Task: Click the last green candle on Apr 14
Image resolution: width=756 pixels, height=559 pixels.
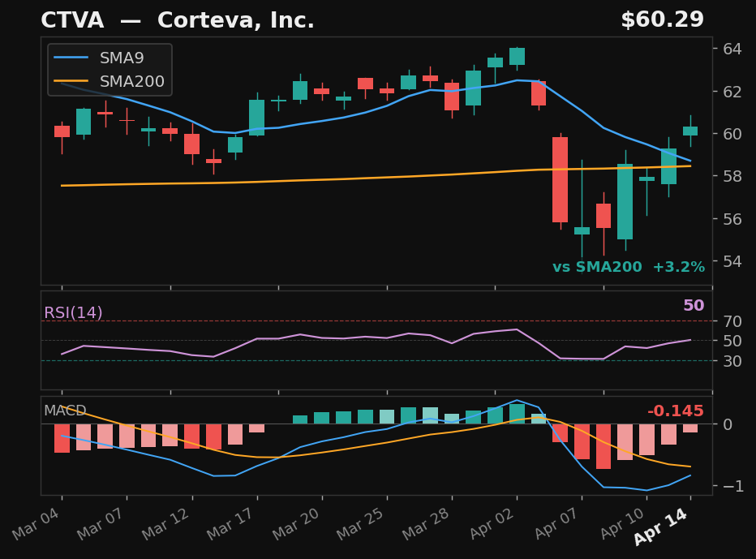Action: coord(690,131)
